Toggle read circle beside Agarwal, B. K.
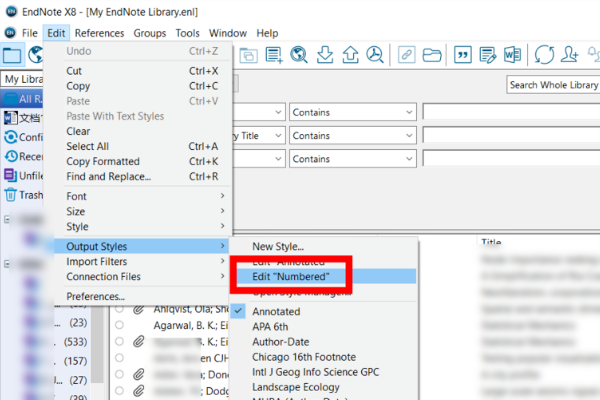The height and width of the screenshot is (400, 600). 119,325
